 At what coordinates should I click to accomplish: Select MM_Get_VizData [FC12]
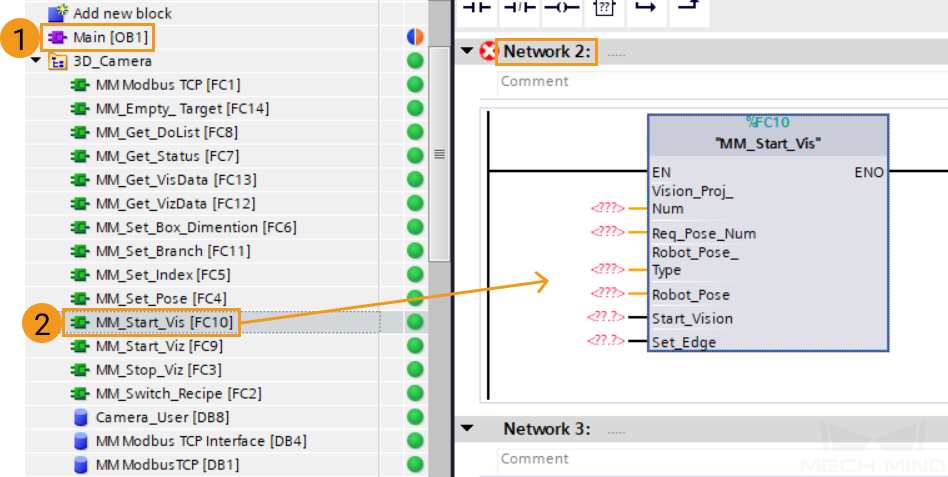tap(175, 204)
